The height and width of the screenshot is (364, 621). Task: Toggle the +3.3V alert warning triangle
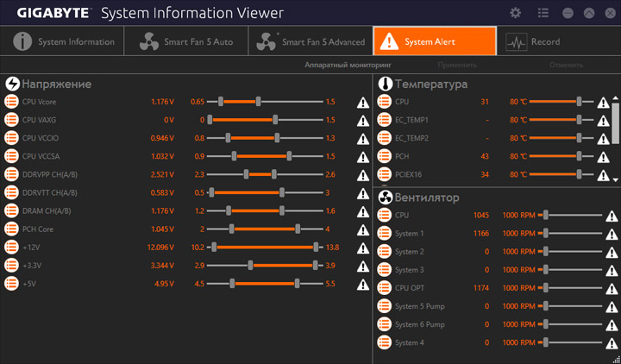(363, 267)
